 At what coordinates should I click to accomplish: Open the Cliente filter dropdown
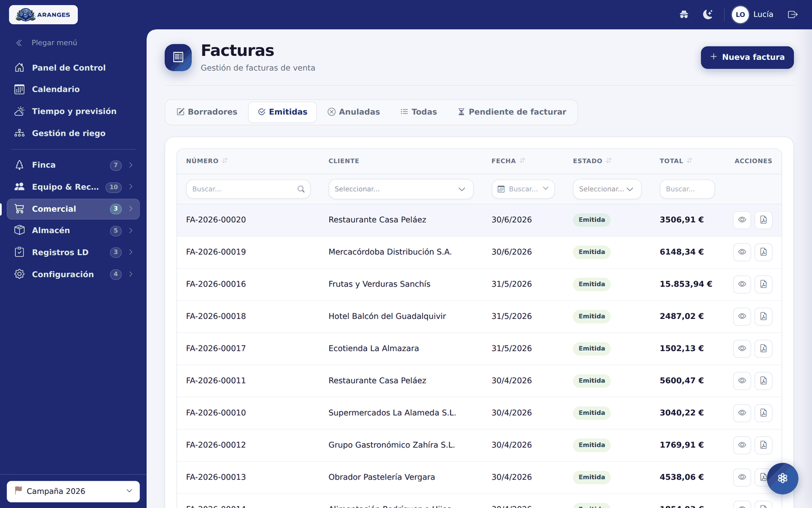(401, 189)
